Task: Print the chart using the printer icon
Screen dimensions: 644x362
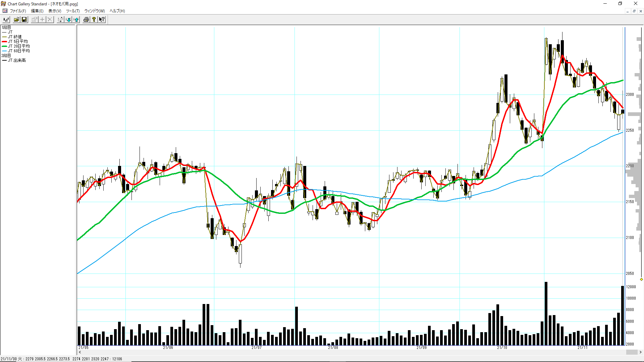Action: tap(86, 19)
